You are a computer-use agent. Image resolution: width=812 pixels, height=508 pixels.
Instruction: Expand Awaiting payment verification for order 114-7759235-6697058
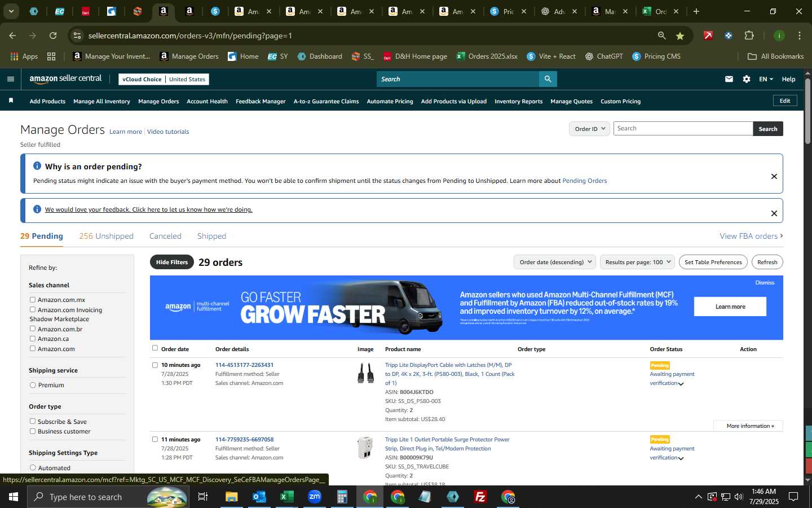(681, 458)
